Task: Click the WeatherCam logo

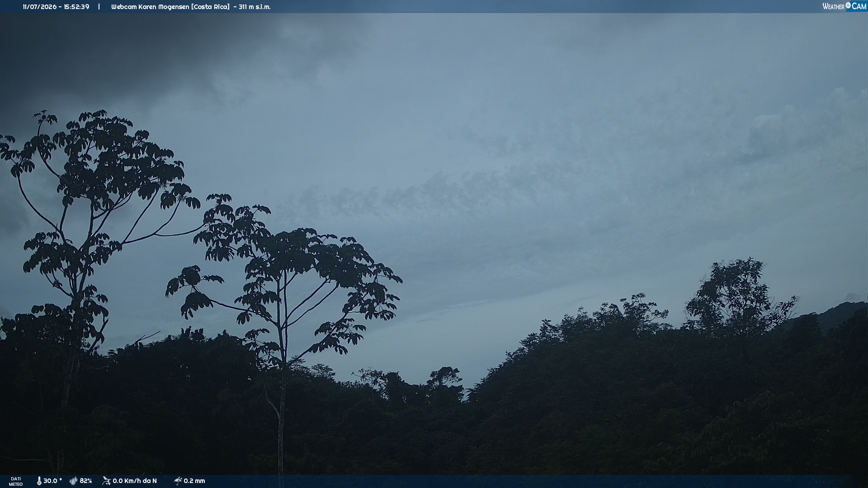Action: 844,6
